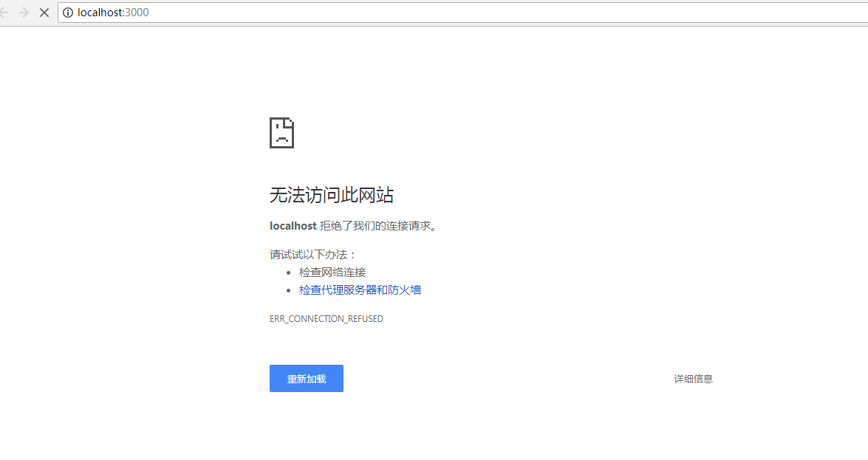Click the bullet beside 检查网络连接

tap(288, 272)
